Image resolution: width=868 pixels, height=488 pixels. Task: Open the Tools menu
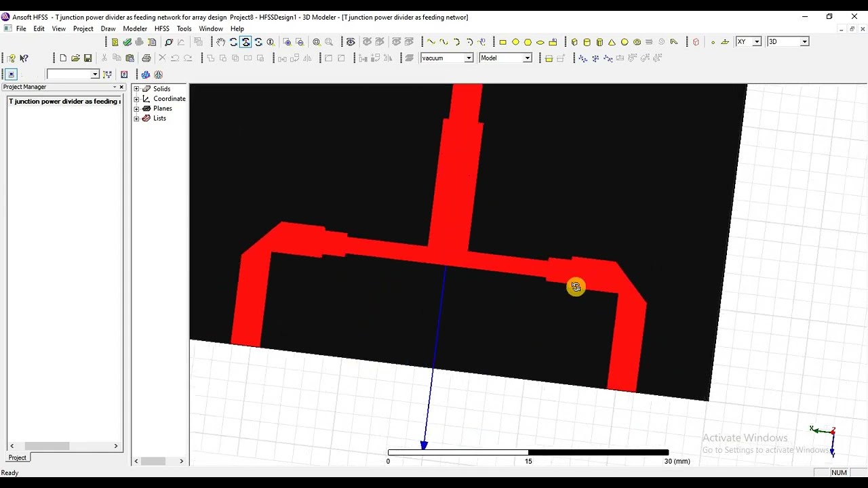coord(184,29)
